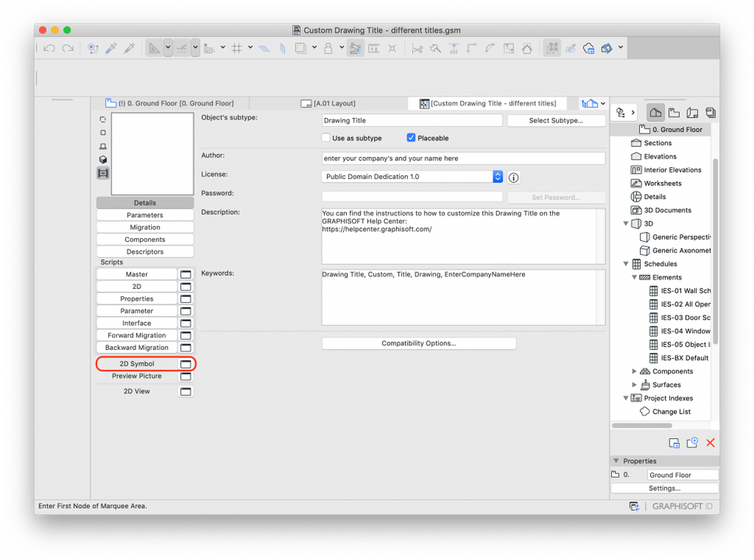Open the Publisher Sets icon in Navigator
This screenshot has height=560, width=754.
click(x=710, y=113)
